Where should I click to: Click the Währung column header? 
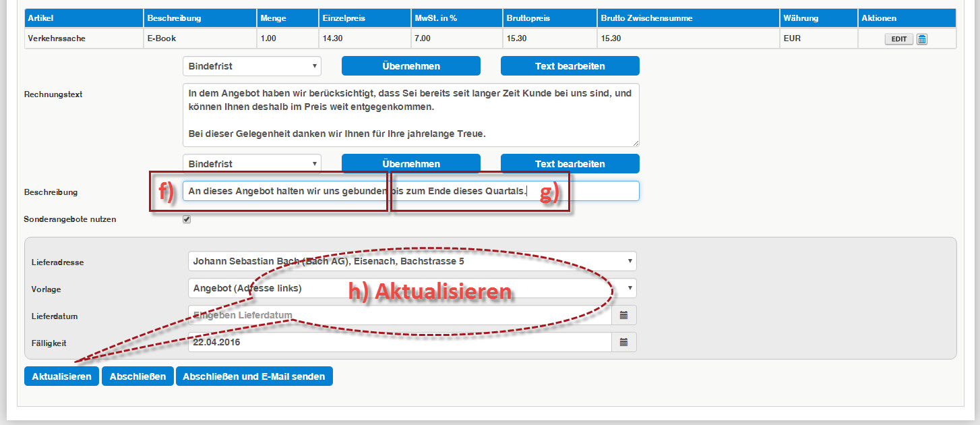[x=819, y=18]
